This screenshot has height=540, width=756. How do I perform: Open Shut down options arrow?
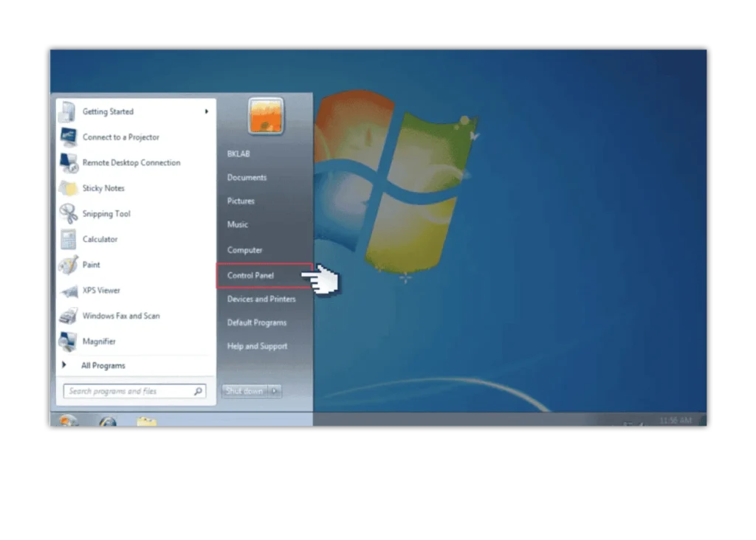coord(275,391)
